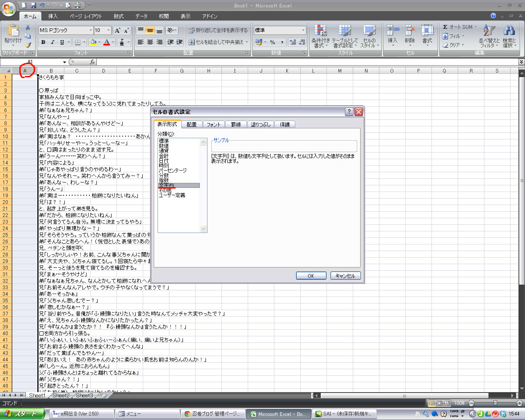Switch to the 数式 ribbon tab
Image resolution: width=525 pixels, height=420 pixels.
tap(119, 16)
